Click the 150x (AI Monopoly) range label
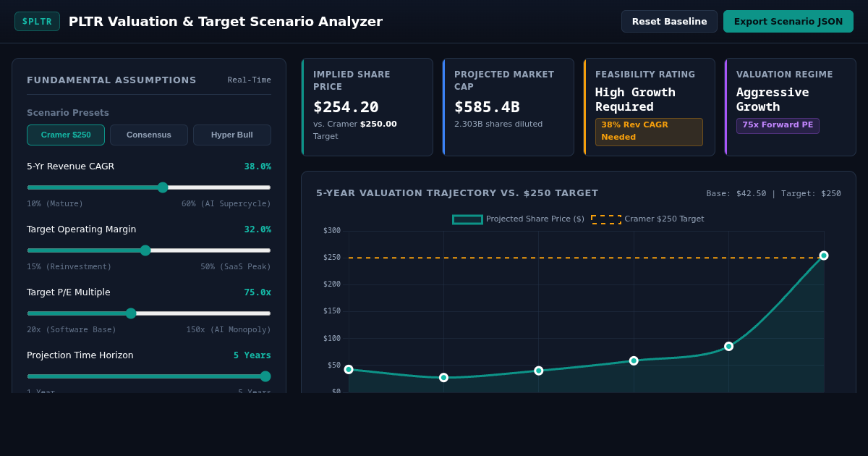868x456 pixels. click(229, 330)
